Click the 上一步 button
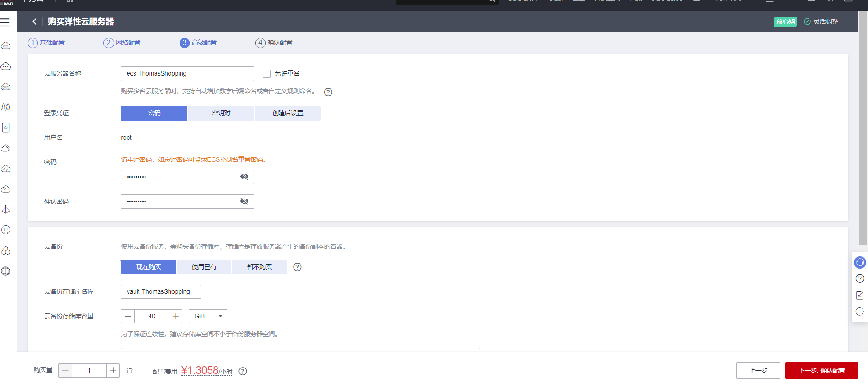 pyautogui.click(x=758, y=371)
